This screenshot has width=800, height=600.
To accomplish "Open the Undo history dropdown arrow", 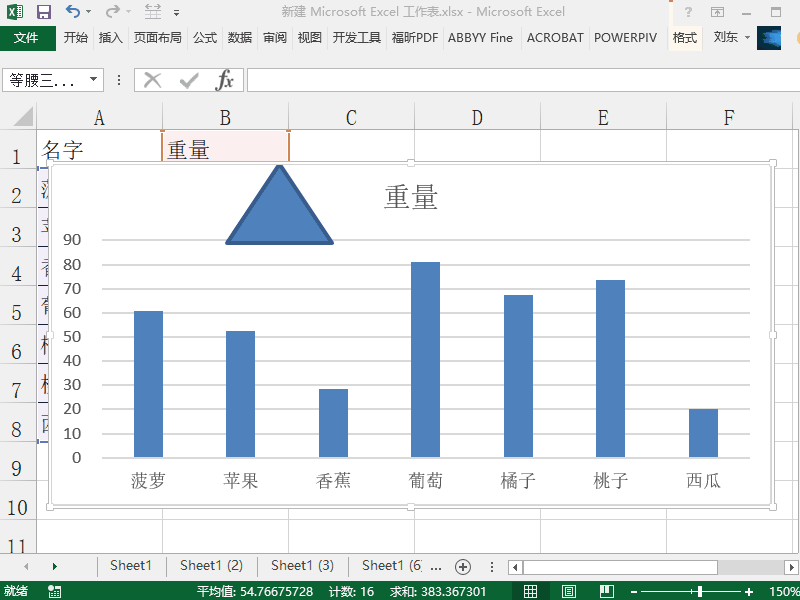I will tap(89, 12).
